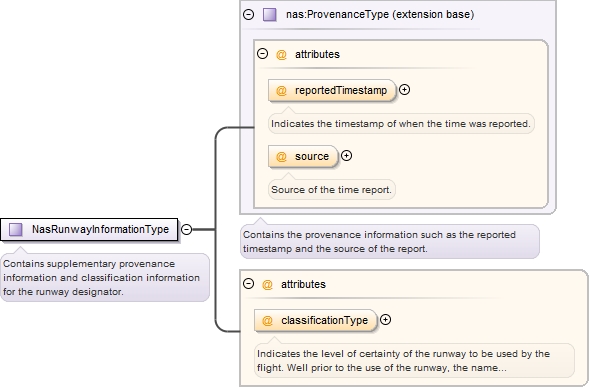Click the @ icon of classificationType
Viewport: 590px width, 388px height.
[x=267, y=321]
